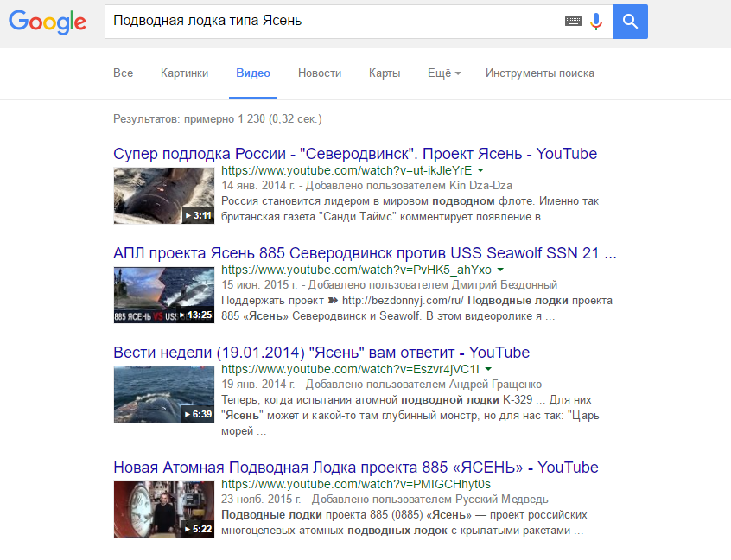
Task: Open 'Вести недели (19.01.2014)' result title
Action: 321,352
